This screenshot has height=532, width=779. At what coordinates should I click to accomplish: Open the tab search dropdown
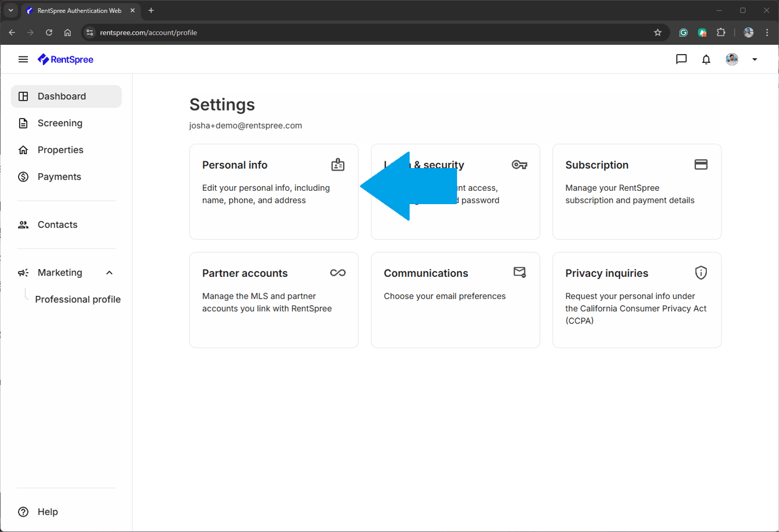pos(10,10)
